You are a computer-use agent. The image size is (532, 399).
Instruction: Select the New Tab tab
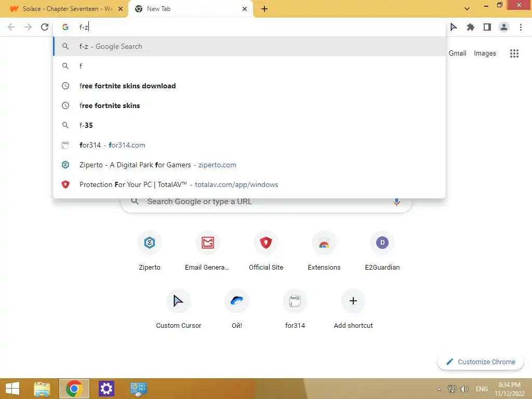click(190, 9)
